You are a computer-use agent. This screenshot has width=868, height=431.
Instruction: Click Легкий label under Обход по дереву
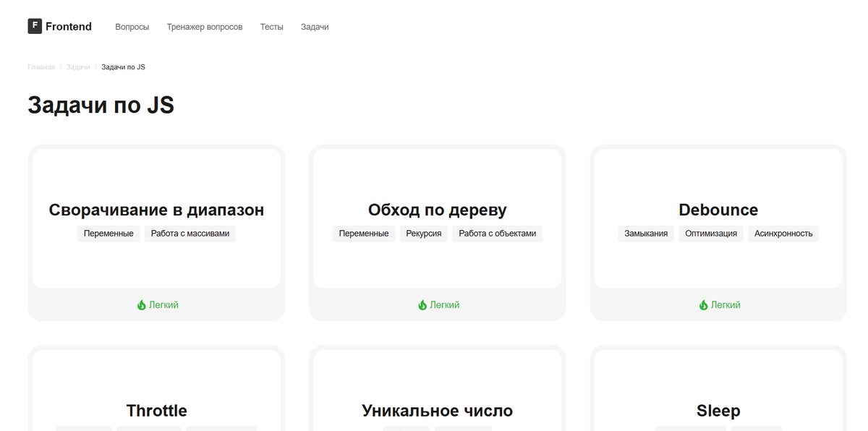444,305
